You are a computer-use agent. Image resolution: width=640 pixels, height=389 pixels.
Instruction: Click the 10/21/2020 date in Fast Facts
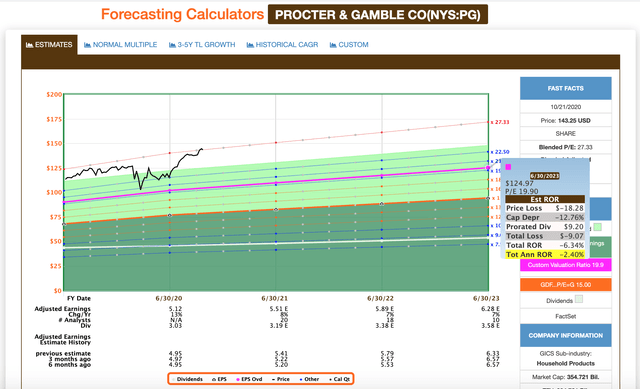click(x=565, y=107)
